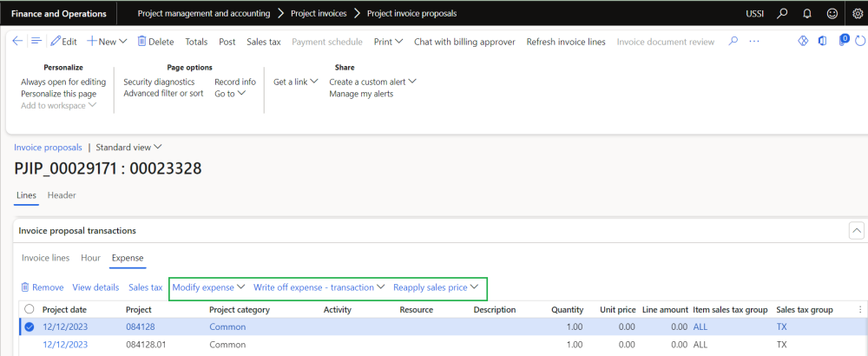Switch to the Hour tab
This screenshot has width=868, height=356.
tap(90, 258)
